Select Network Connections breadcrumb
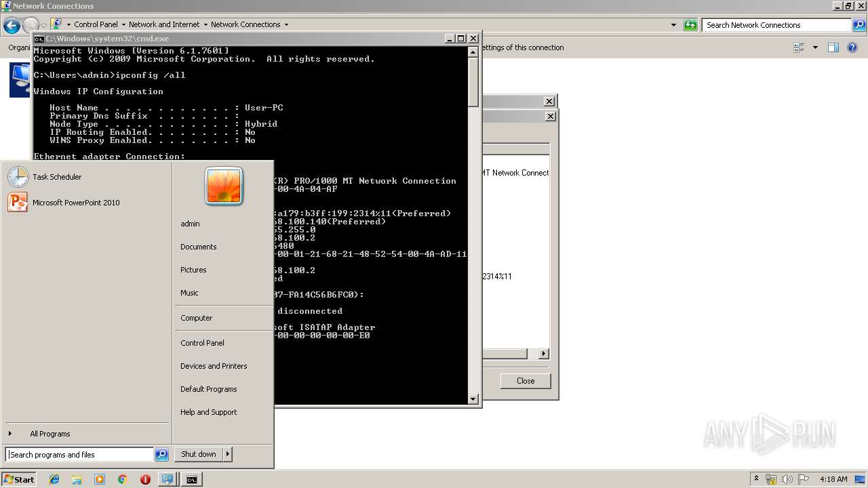 (245, 24)
